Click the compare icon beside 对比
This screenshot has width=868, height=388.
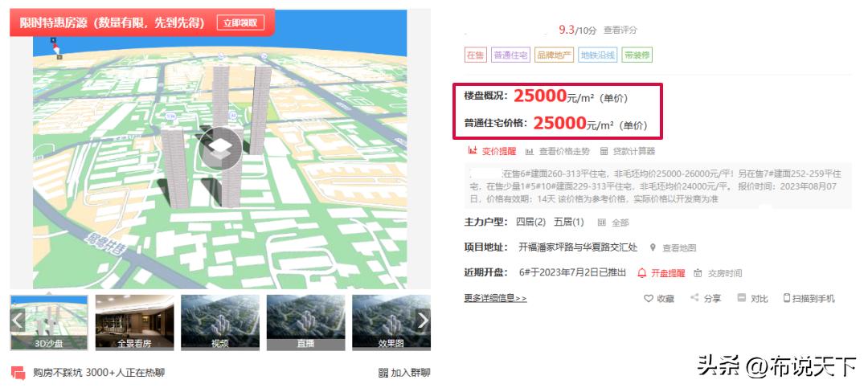[x=742, y=298]
